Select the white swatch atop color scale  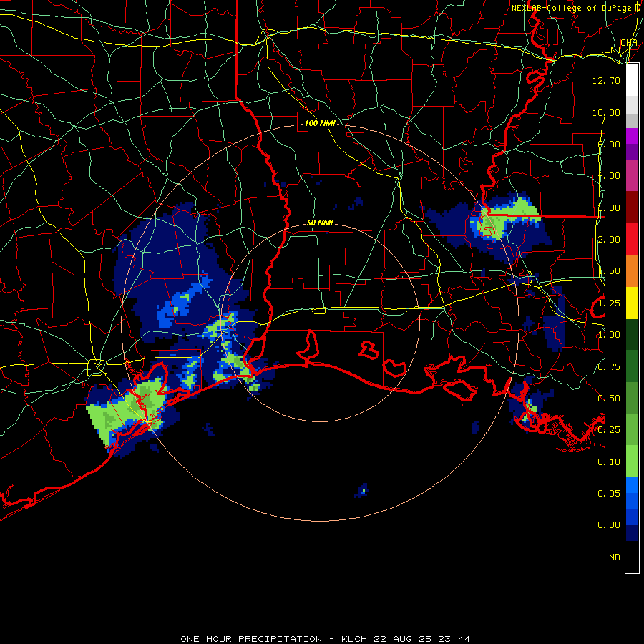click(632, 79)
